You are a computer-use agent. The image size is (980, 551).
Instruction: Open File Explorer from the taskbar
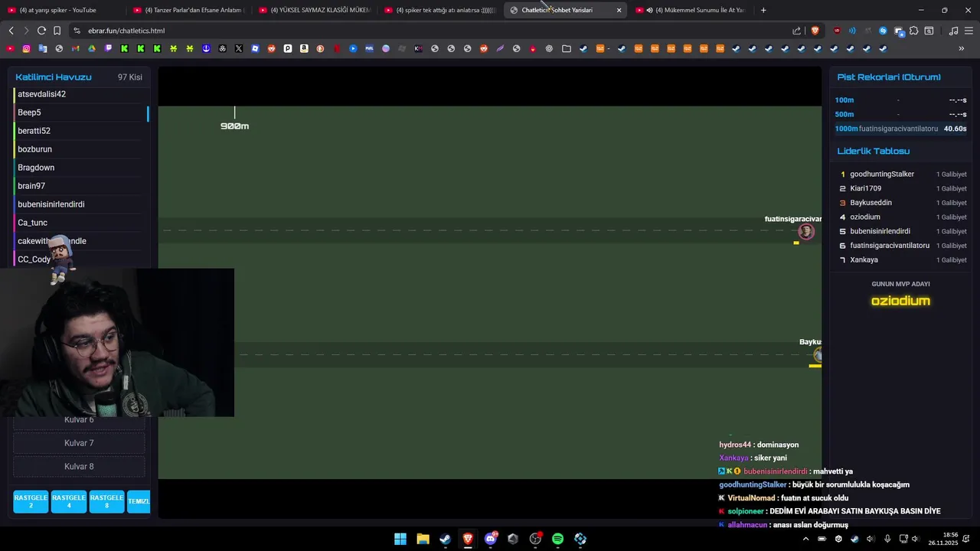point(423,539)
